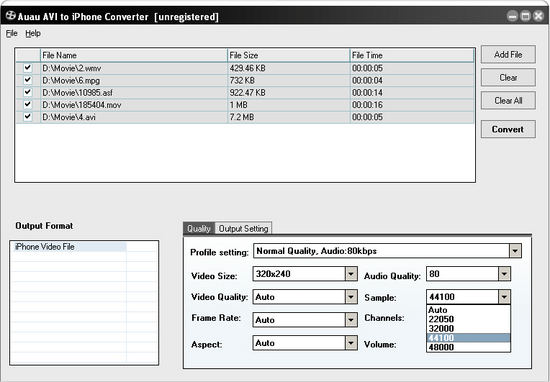This screenshot has width=550, height=382.
Task: Click the Clear All button
Action: (x=508, y=101)
